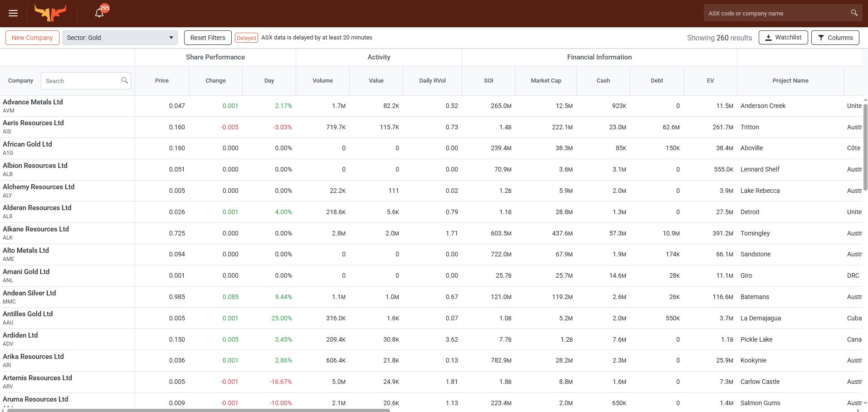868x412 pixels.
Task: Click the Delayed data badge
Action: pos(246,38)
